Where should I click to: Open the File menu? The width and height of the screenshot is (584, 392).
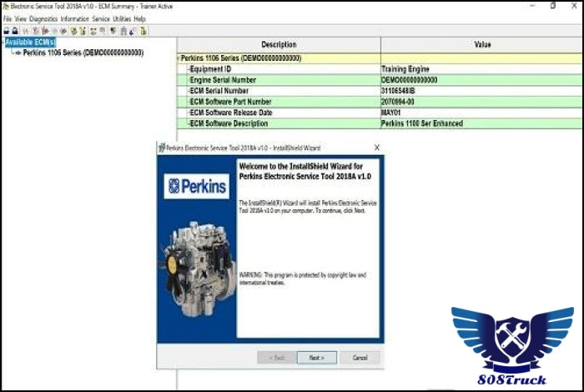click(x=8, y=18)
